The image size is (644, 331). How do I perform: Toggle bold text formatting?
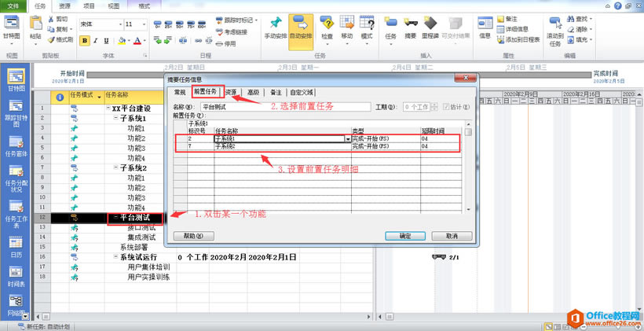point(85,40)
